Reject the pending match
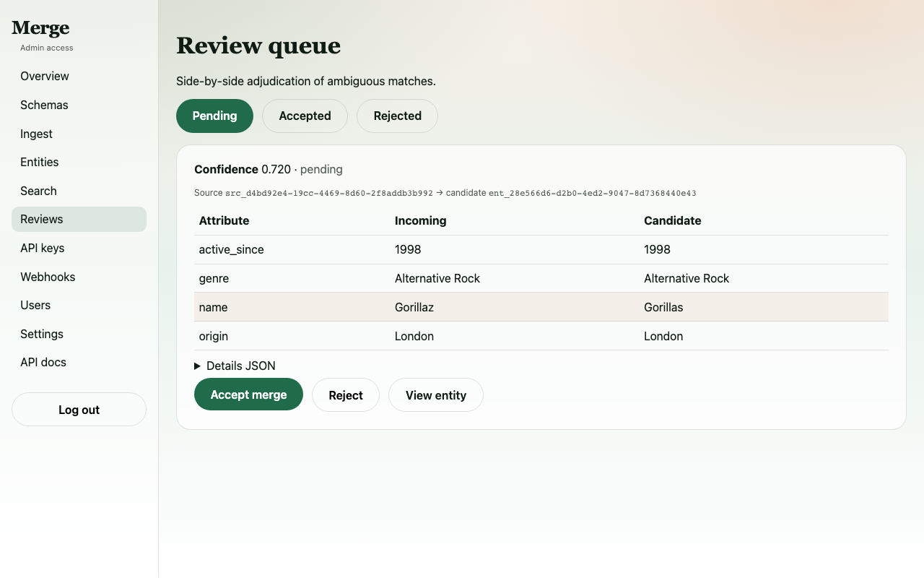 [346, 394]
